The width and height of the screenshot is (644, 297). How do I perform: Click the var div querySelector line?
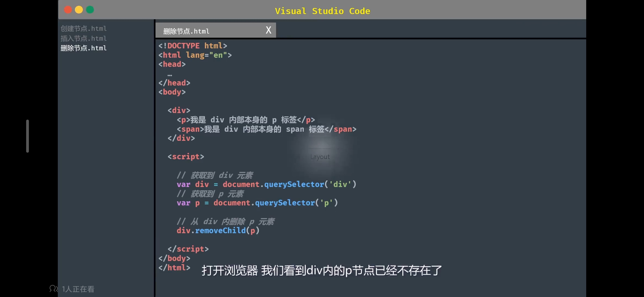(266, 184)
